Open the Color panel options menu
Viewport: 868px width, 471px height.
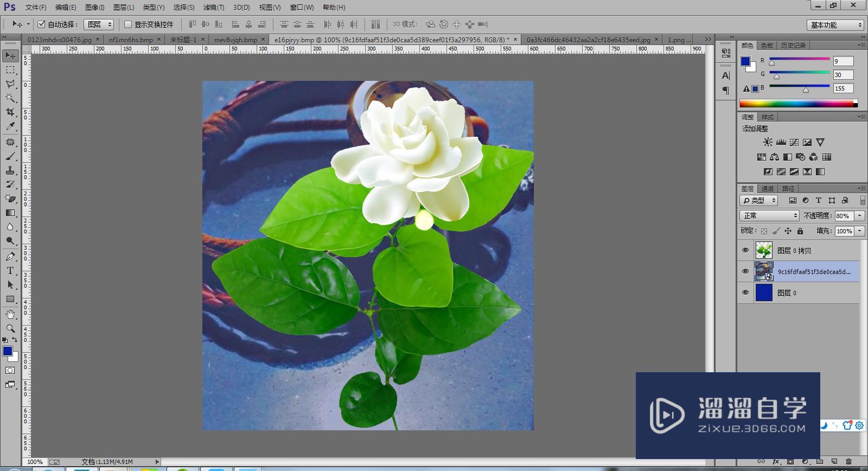pos(861,45)
